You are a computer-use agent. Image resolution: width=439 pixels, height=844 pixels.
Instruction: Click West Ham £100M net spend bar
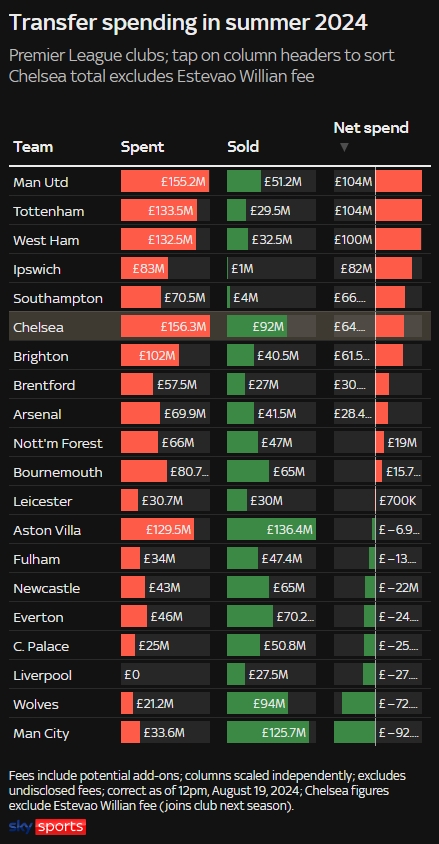click(x=398, y=240)
